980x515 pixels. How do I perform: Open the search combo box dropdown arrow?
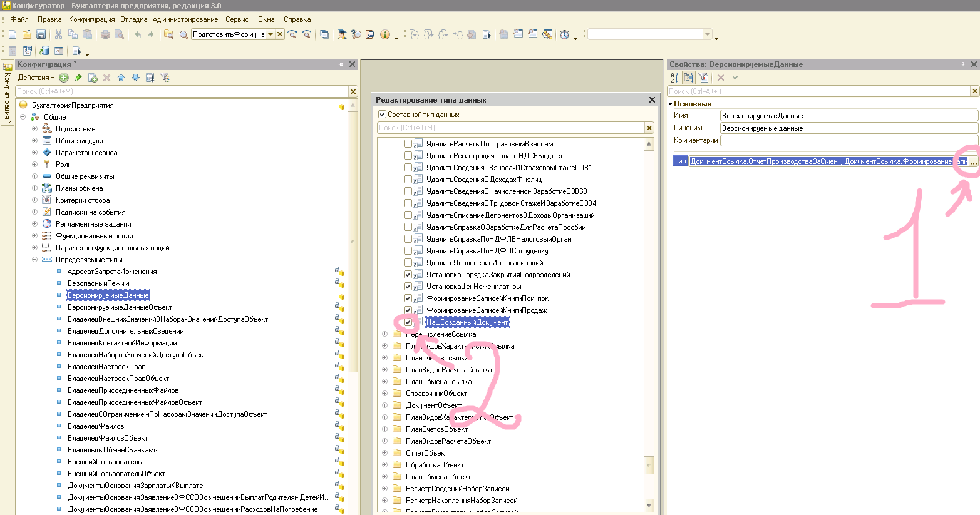pyautogui.click(x=271, y=34)
